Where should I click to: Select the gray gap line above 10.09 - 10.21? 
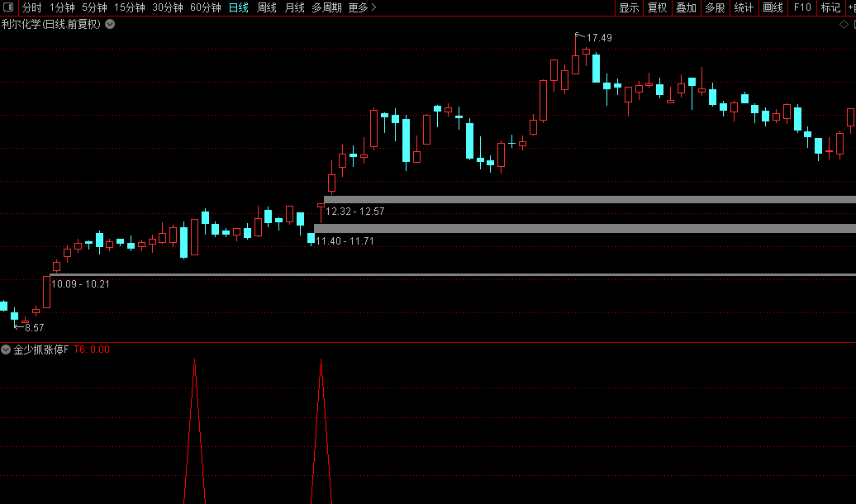(x=453, y=274)
